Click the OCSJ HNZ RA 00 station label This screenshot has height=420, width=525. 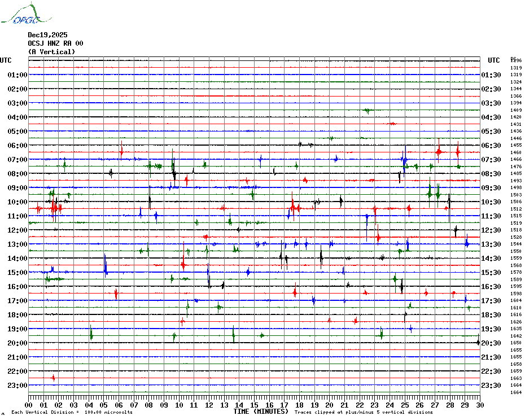click(55, 43)
